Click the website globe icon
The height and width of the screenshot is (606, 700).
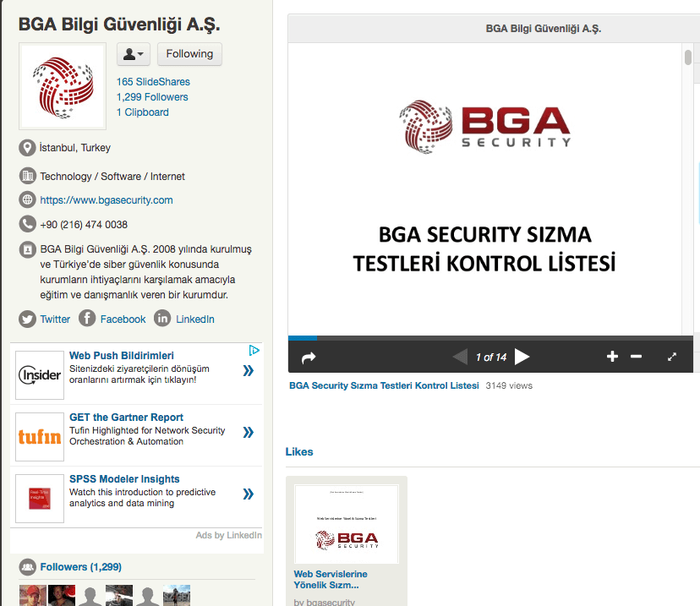27,199
